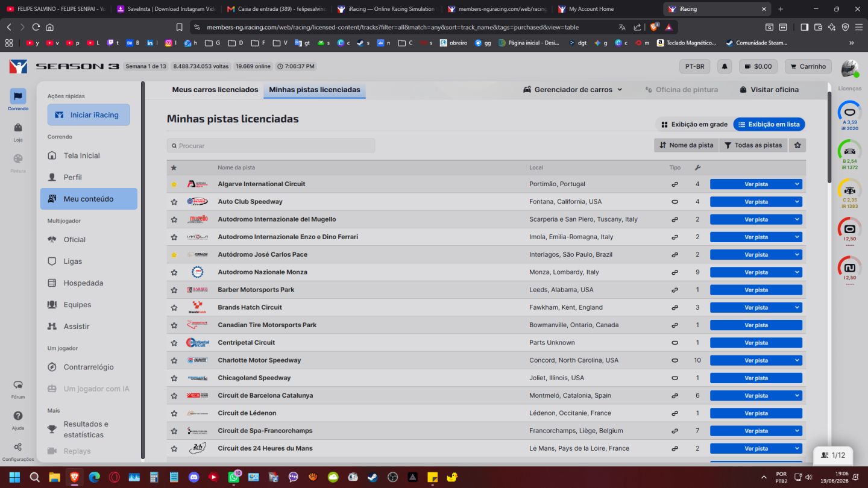Open Configurações gear in the left rail
The width and height of the screenshot is (868, 488).
point(18,451)
